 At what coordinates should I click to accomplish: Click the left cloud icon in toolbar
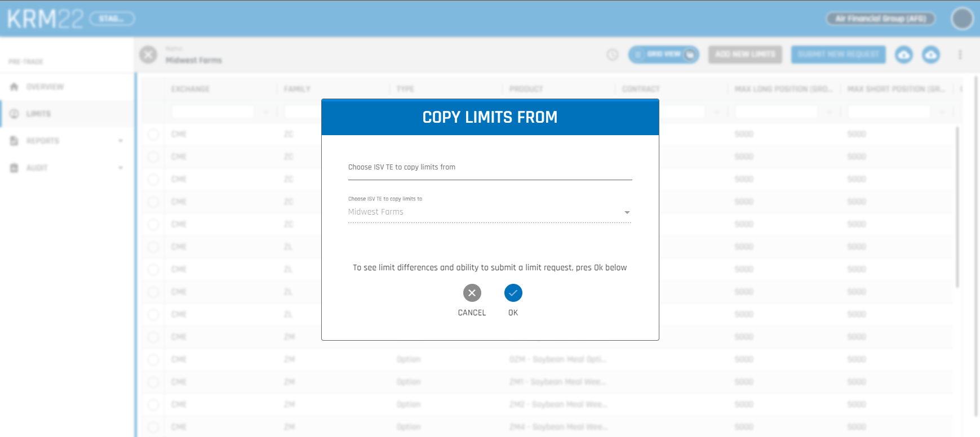(x=904, y=55)
